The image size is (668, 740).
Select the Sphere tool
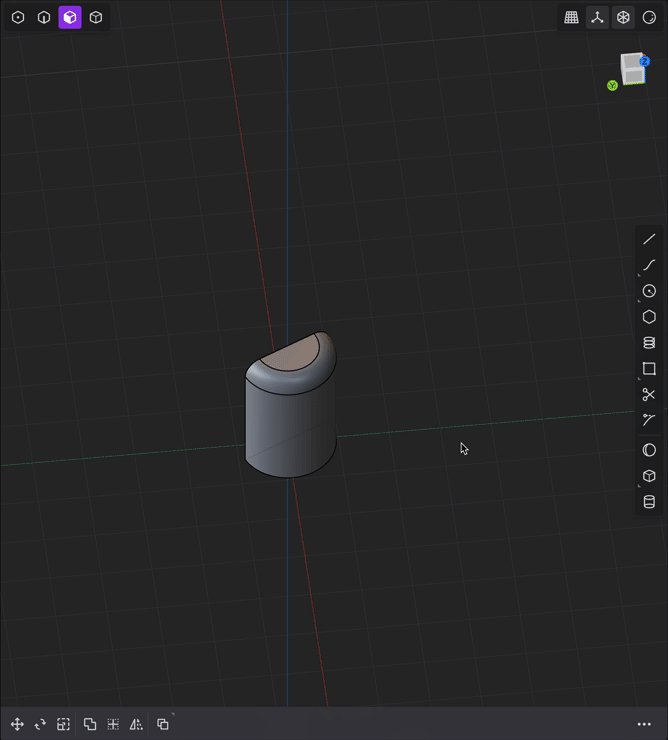[x=649, y=450]
